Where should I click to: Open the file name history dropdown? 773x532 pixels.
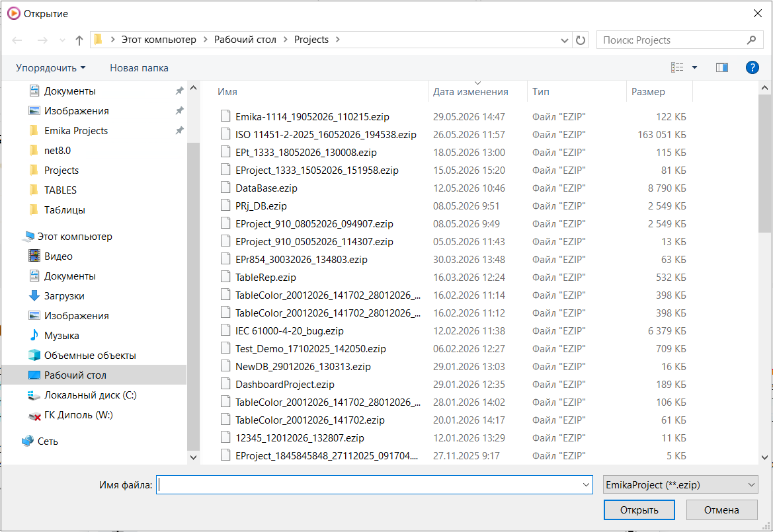(586, 484)
